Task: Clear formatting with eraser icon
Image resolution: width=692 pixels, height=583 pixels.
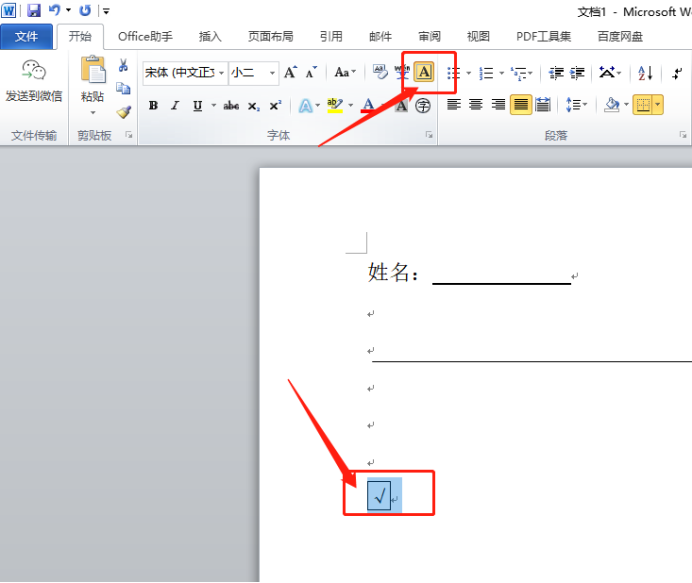Action: tap(380, 72)
